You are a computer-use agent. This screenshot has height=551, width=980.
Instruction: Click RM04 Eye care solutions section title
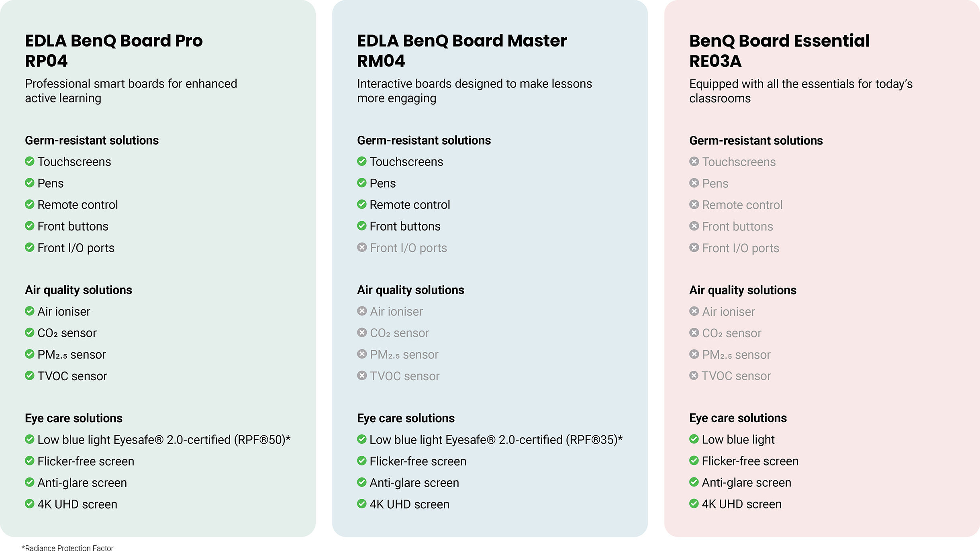(406, 418)
